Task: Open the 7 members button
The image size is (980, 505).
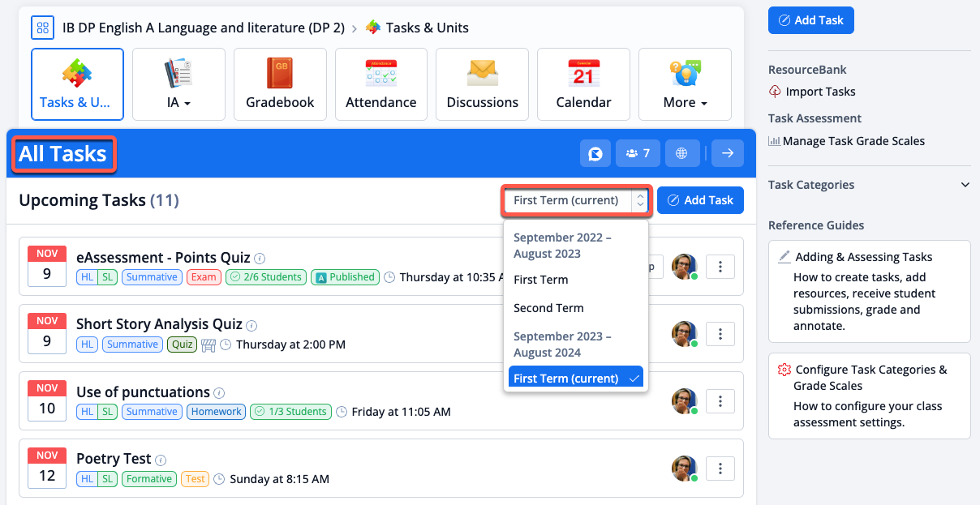Action: 637,153
